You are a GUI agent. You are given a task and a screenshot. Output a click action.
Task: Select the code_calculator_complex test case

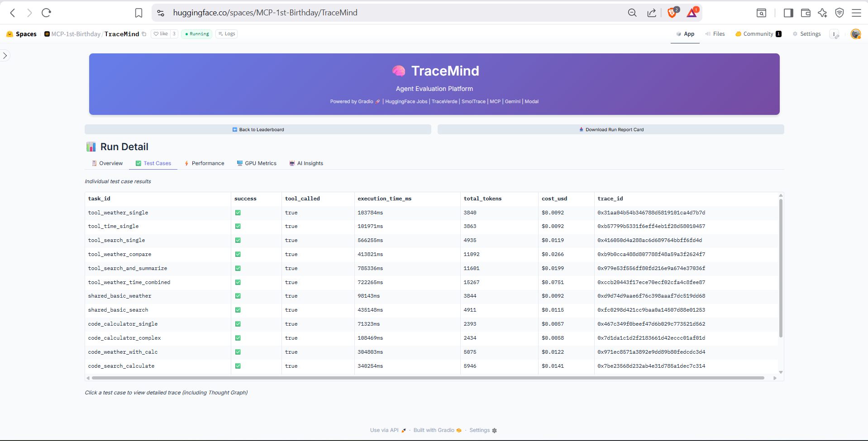[x=432, y=338]
